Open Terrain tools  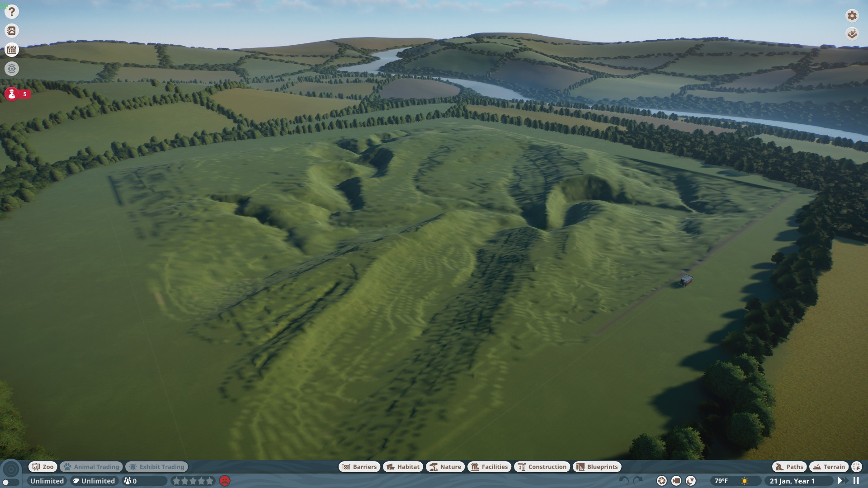click(x=829, y=467)
